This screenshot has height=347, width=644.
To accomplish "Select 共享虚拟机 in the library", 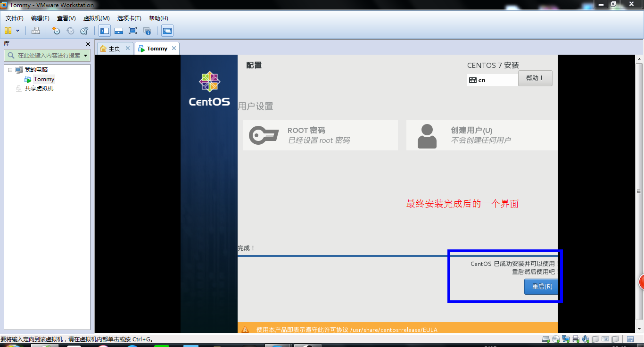I will [x=39, y=88].
